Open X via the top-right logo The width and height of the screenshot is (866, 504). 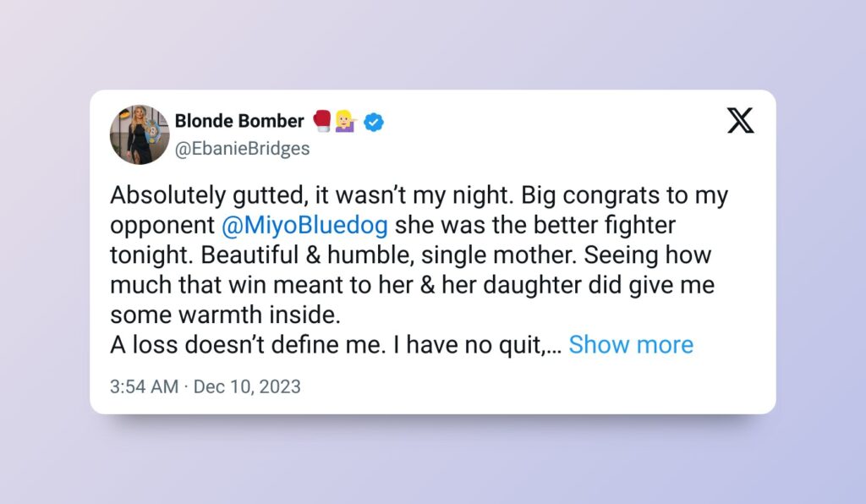(x=738, y=122)
